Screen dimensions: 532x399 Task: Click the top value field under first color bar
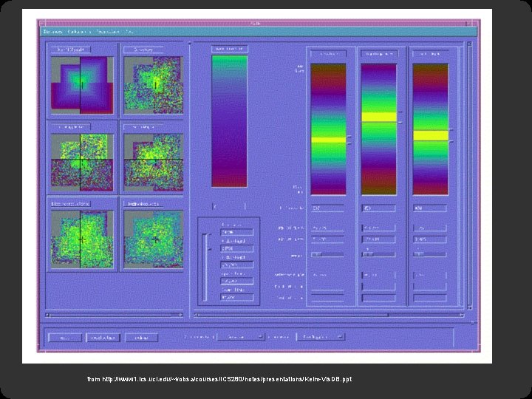(x=327, y=208)
